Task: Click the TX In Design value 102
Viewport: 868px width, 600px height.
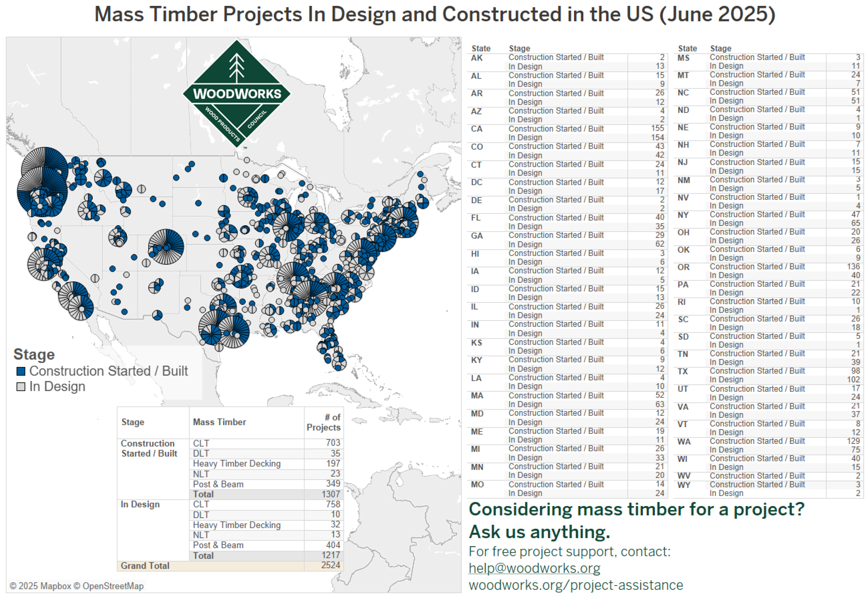Action: [853, 380]
